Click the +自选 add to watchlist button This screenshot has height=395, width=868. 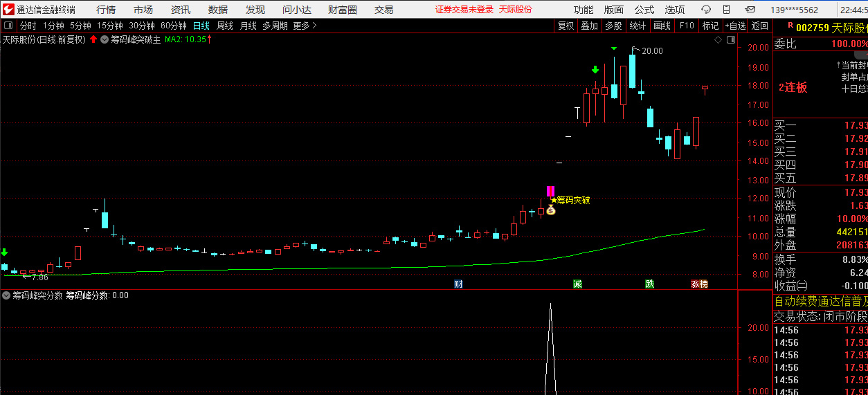click(x=736, y=26)
